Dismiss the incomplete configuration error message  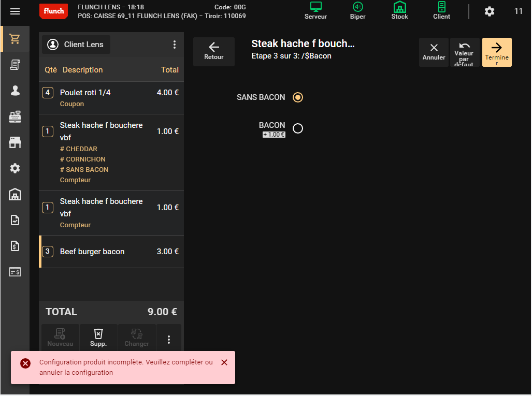click(x=224, y=362)
